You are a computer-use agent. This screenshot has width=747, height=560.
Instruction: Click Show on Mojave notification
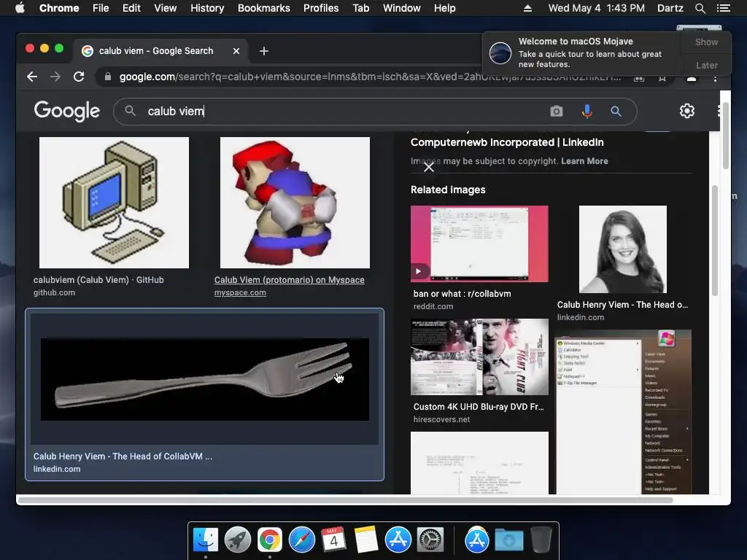(x=706, y=42)
